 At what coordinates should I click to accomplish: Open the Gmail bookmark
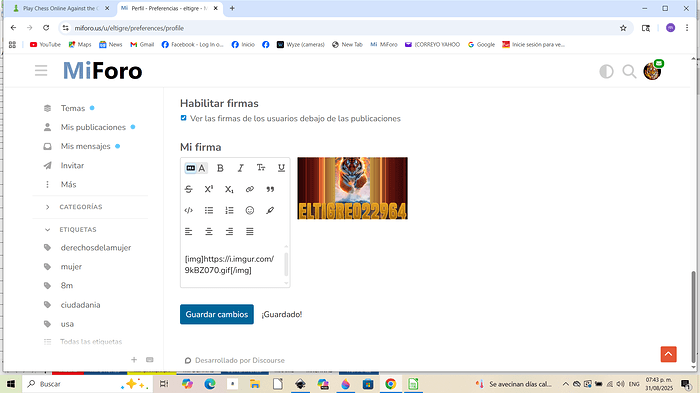[142, 45]
